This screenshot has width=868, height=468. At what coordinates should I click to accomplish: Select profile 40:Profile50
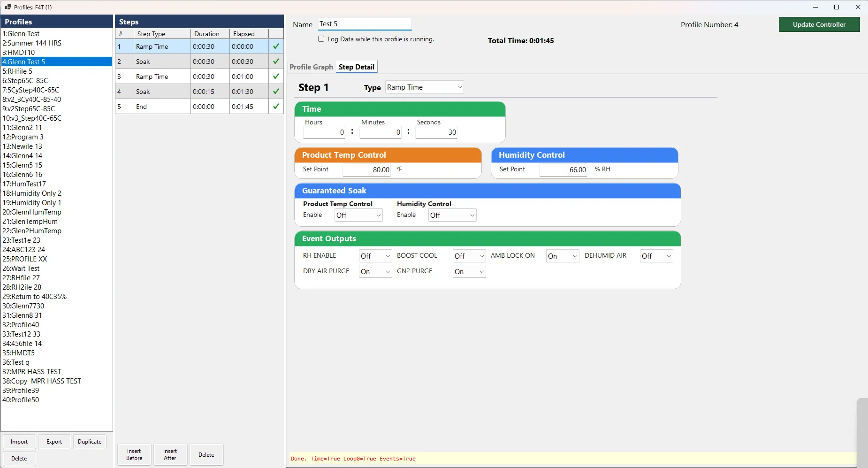pyautogui.click(x=57, y=399)
